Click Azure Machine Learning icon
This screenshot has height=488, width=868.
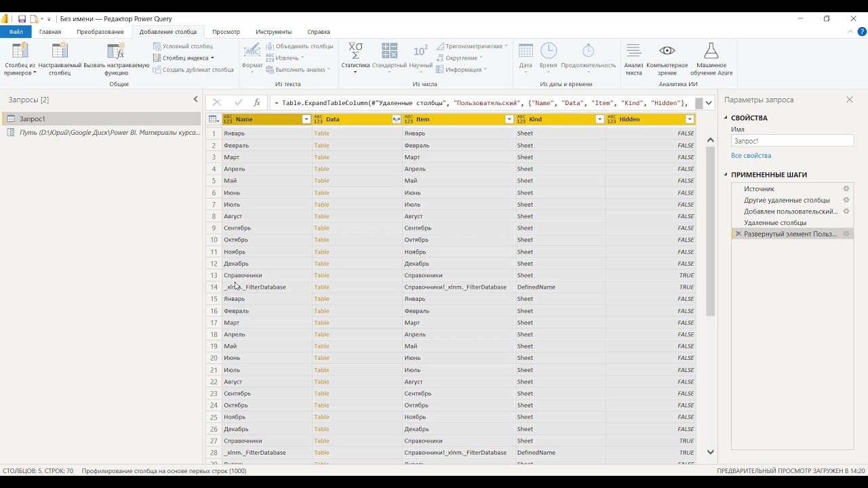711,51
